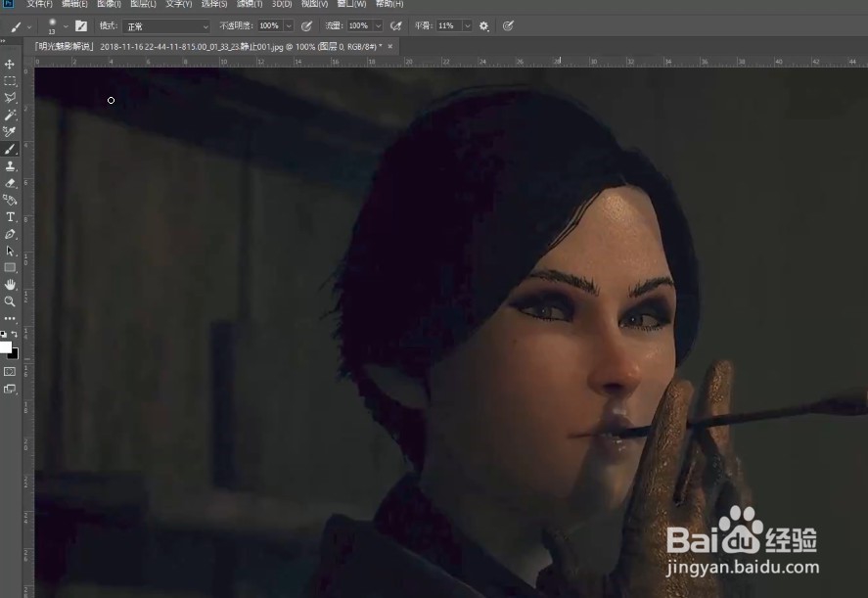Open the 3D(D) menu

point(282,4)
